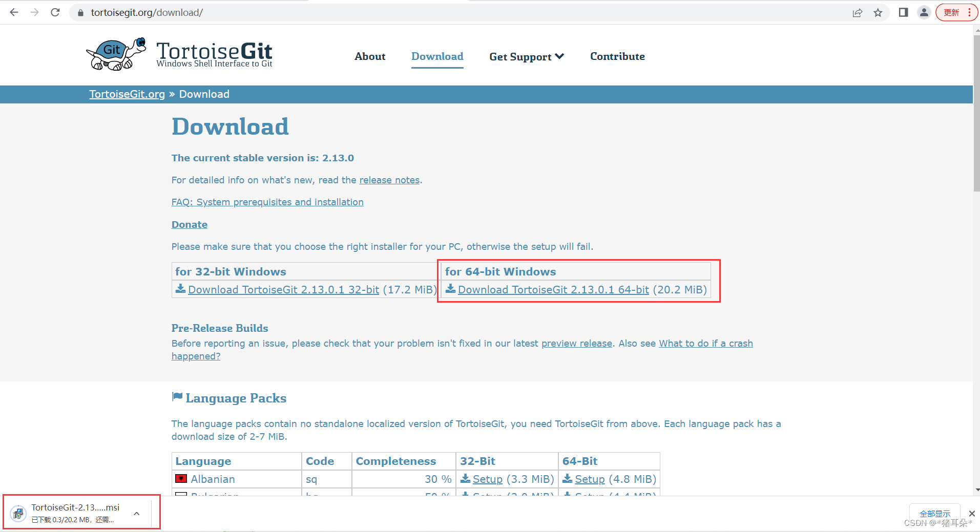Click the scrollbar down arrow
The width and height of the screenshot is (980, 532).
tap(976, 490)
